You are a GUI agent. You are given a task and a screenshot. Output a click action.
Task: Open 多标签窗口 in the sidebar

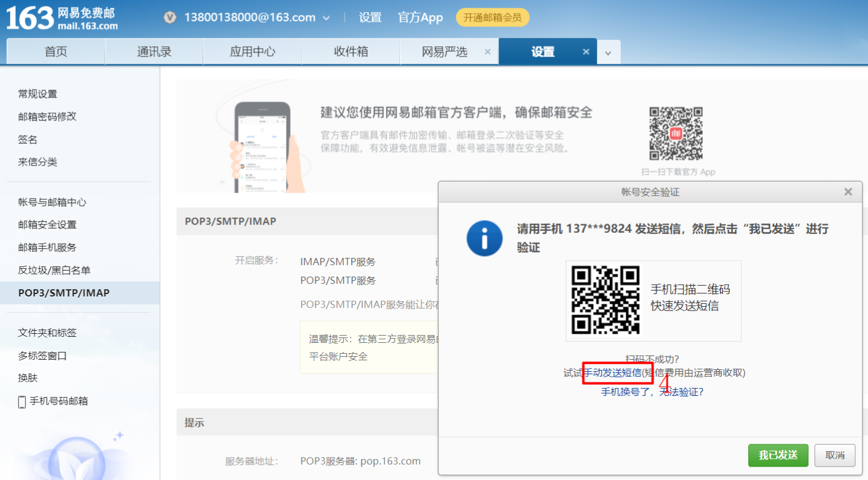[x=43, y=355]
